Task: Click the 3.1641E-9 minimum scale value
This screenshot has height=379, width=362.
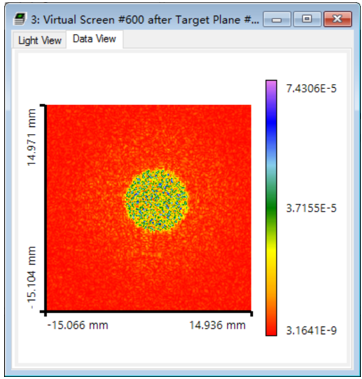Action: click(x=311, y=331)
